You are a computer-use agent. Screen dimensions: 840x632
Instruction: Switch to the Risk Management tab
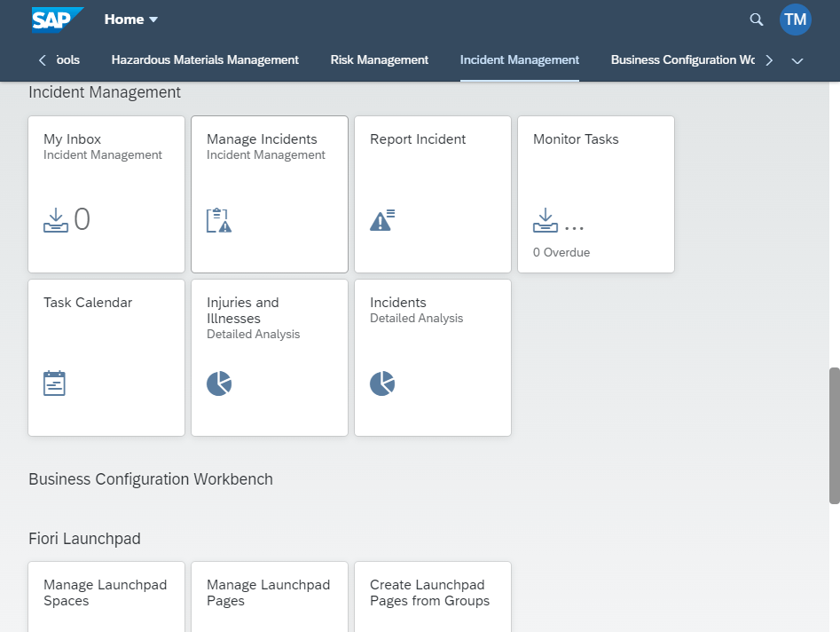[380, 60]
